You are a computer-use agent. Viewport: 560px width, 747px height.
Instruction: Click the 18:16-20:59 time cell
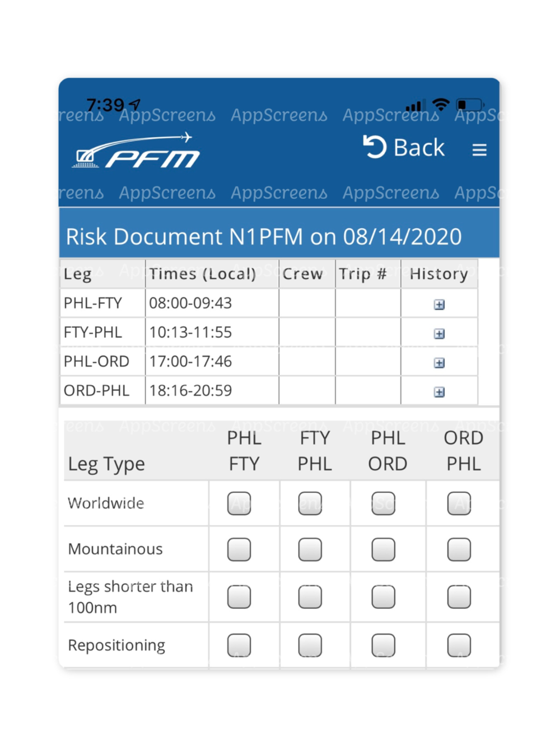[x=212, y=390]
